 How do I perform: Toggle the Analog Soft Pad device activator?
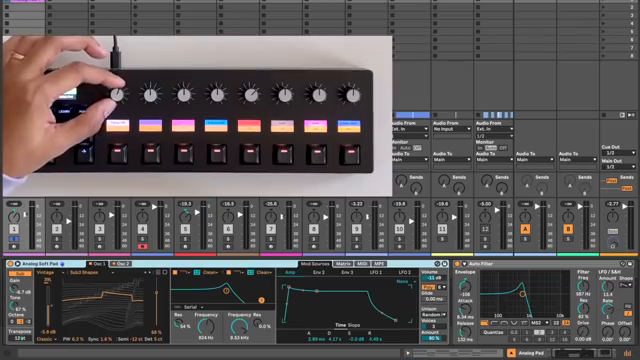coord(11,264)
